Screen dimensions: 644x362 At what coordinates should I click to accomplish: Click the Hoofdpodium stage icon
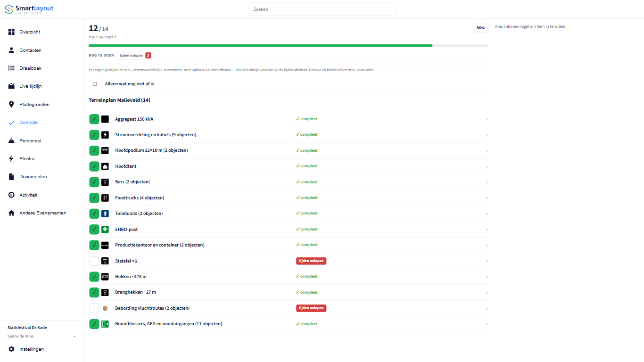click(x=105, y=150)
